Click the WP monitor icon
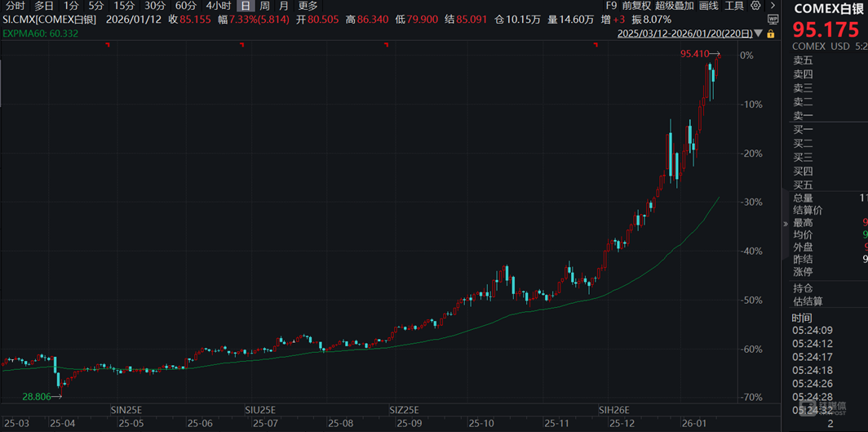This screenshot has width=868, height=432. [x=772, y=19]
